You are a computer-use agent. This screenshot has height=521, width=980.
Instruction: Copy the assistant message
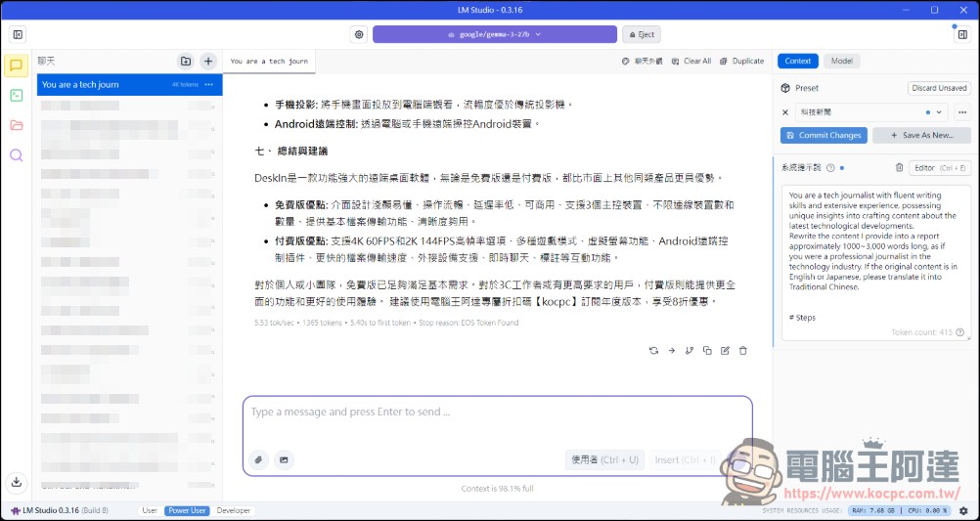707,351
